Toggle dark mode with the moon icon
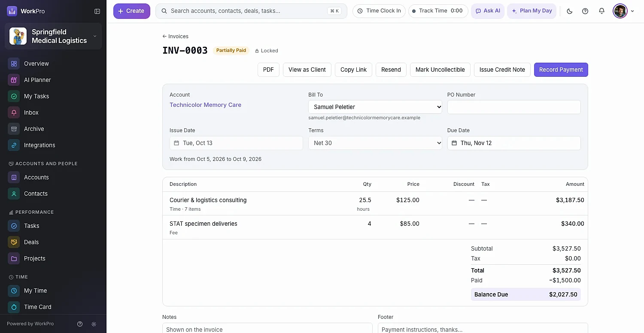 click(570, 11)
